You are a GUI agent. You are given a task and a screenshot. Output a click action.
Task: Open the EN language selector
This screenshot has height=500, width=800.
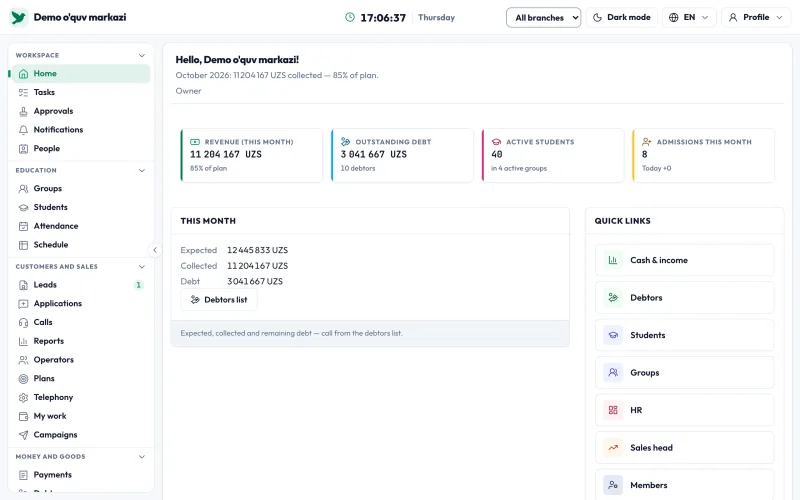tap(689, 17)
